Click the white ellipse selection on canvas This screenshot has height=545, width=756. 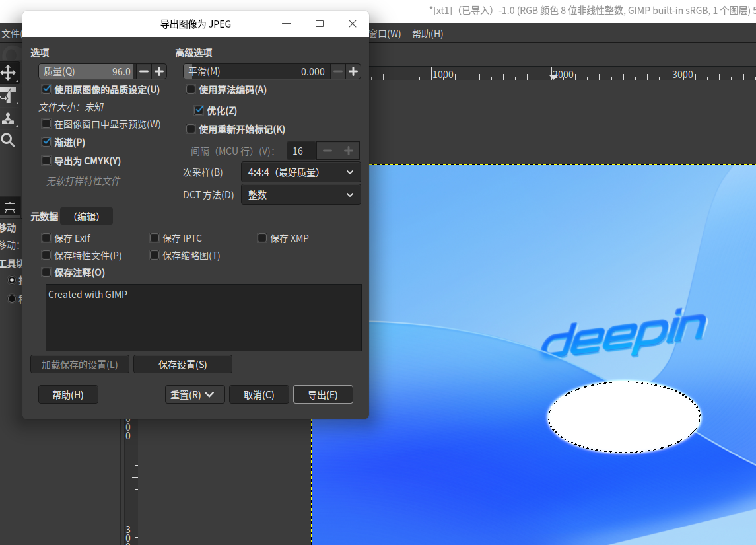pos(624,418)
